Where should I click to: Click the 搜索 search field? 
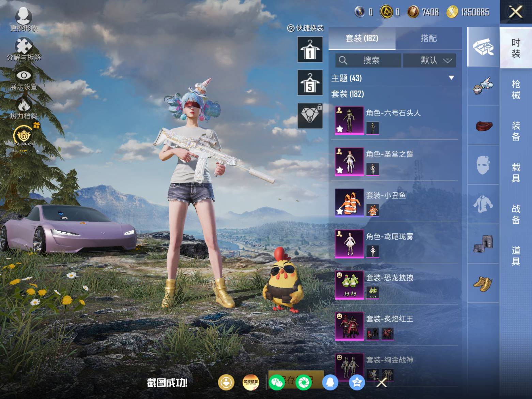[368, 60]
